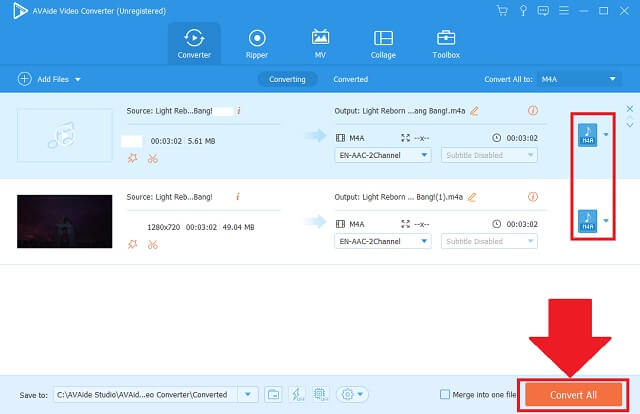Click the M4A film icon in second output row
Screen dimensions: 640x414
(340, 224)
